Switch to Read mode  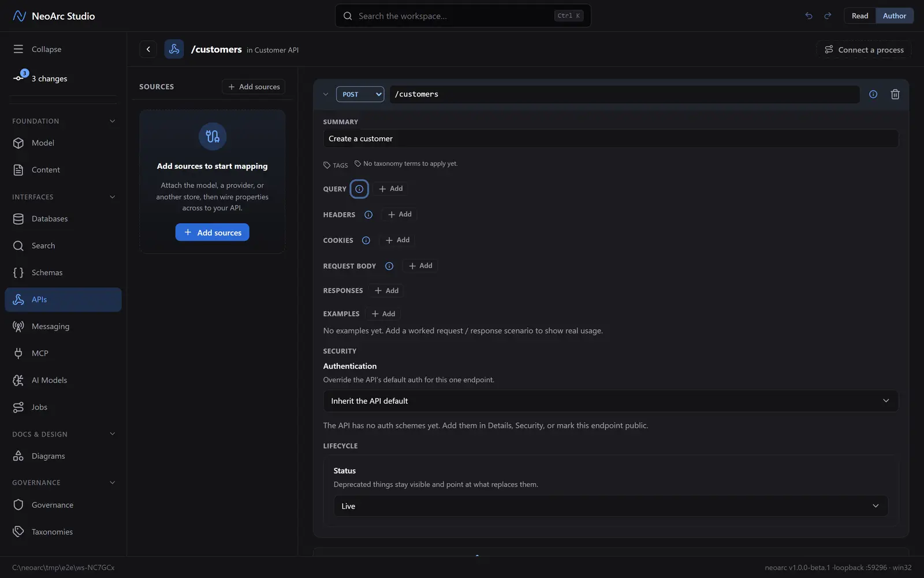click(x=860, y=16)
